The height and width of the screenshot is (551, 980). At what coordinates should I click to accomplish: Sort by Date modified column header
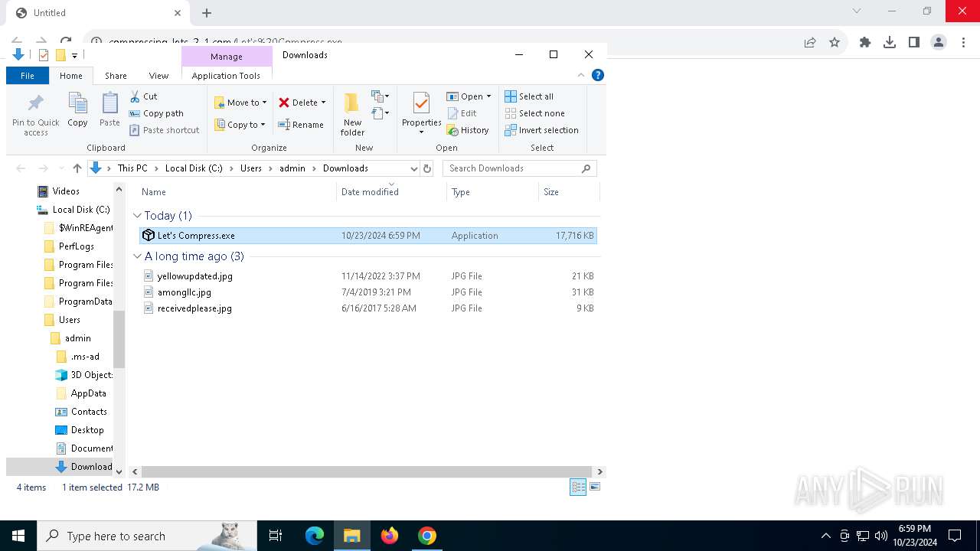point(391,192)
